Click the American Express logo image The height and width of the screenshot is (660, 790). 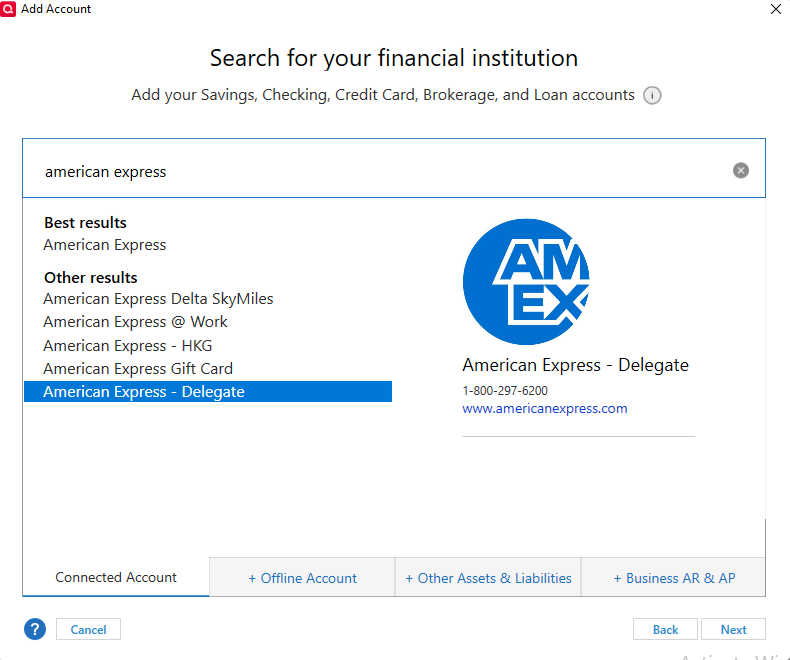click(526, 282)
